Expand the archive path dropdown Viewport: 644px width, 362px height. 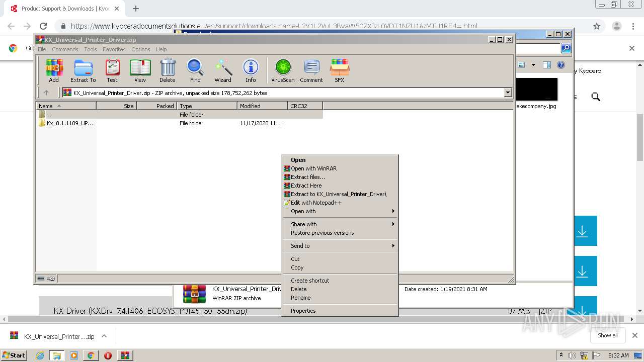pos(508,93)
